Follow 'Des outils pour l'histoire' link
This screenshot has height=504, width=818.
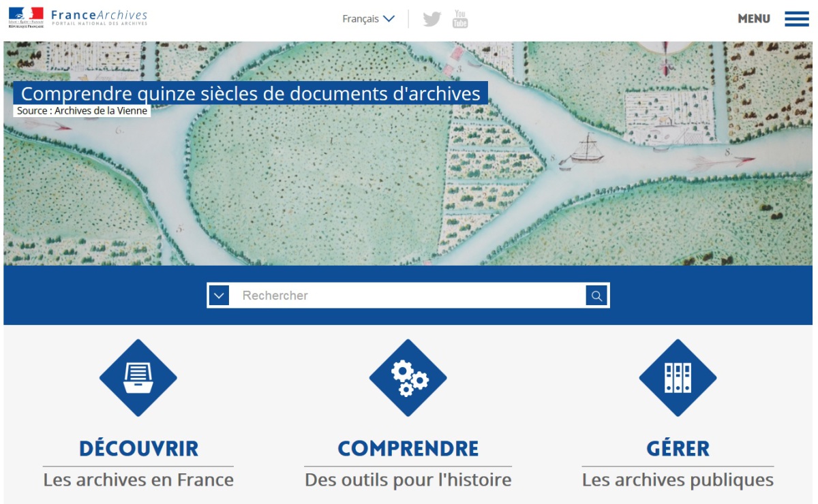point(408,480)
